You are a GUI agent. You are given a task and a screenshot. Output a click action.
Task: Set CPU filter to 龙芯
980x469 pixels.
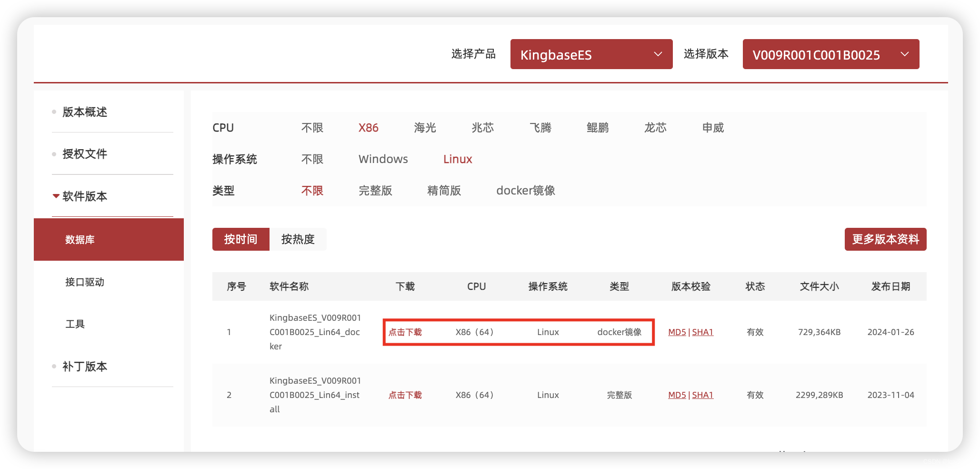point(655,128)
